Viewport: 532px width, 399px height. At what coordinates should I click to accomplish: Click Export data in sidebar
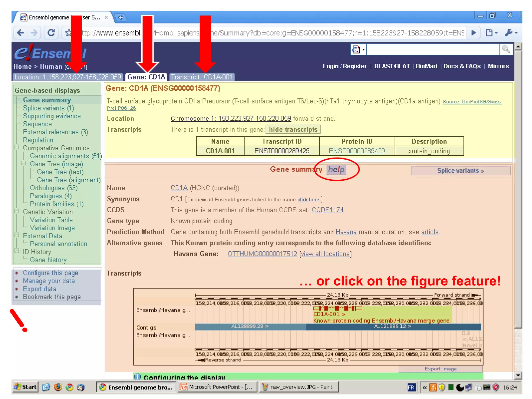click(x=39, y=289)
